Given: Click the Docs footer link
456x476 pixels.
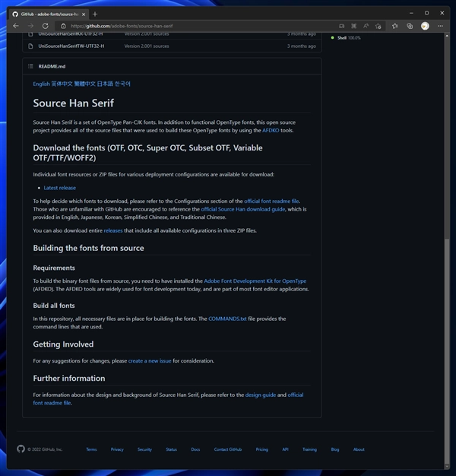Looking at the screenshot, I should [x=195, y=449].
